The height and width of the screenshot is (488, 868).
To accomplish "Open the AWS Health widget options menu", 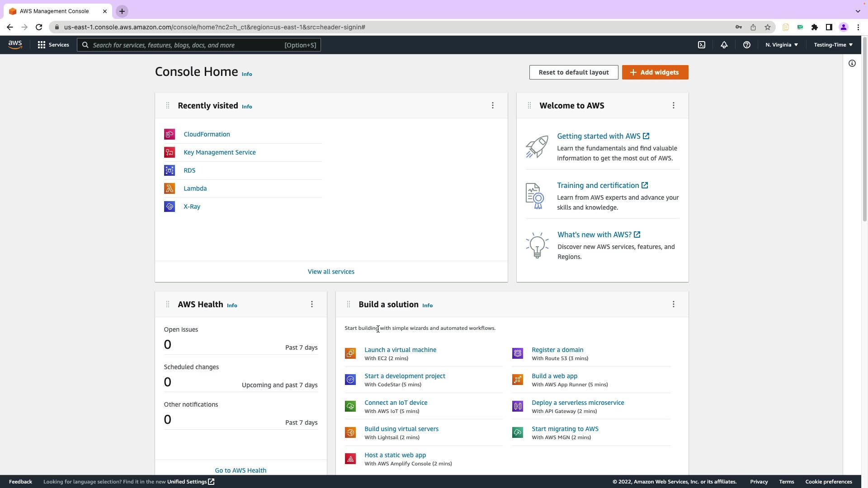I will pos(311,305).
